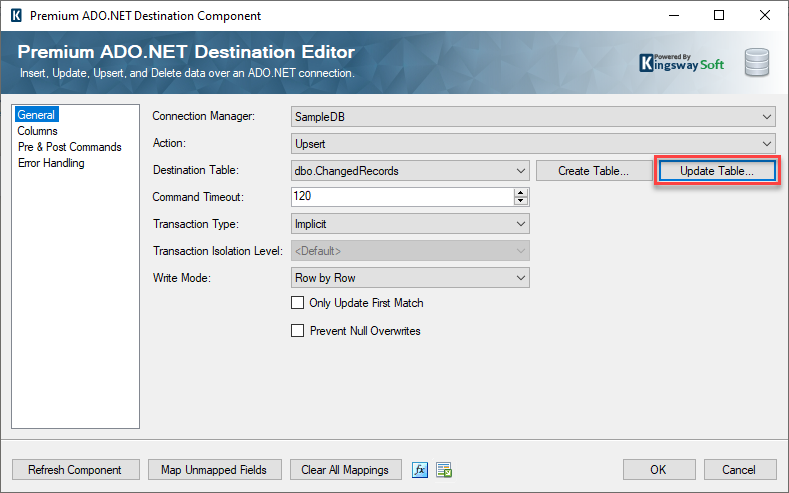
Task: Open the Transaction Type dropdown
Action: coord(410,224)
